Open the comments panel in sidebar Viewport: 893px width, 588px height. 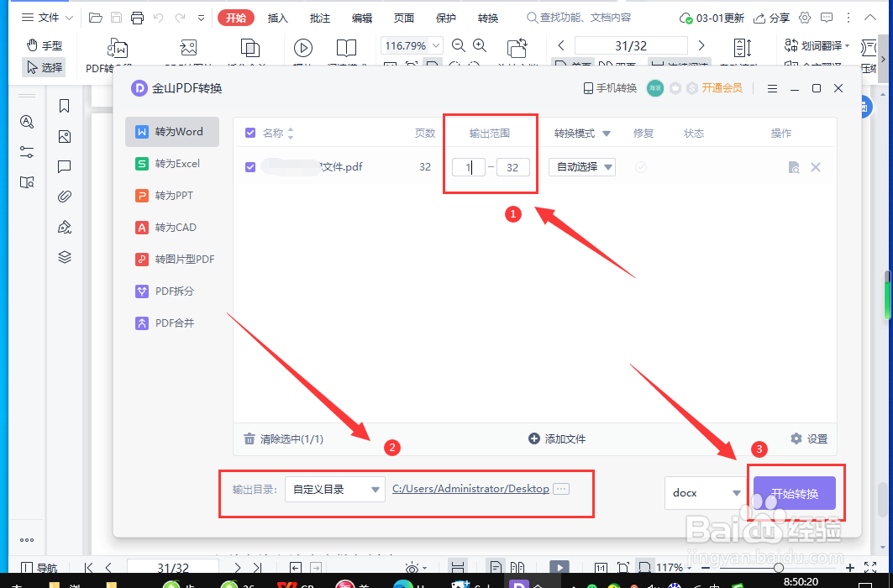click(x=65, y=167)
